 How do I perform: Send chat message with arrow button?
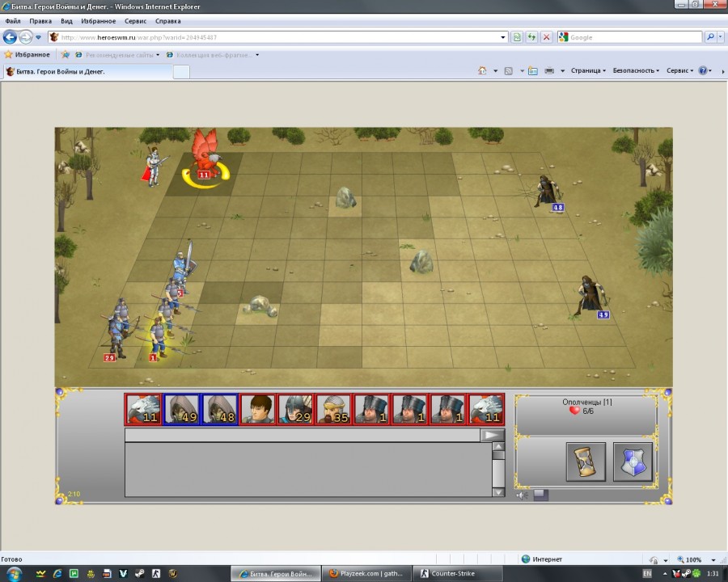(x=492, y=435)
